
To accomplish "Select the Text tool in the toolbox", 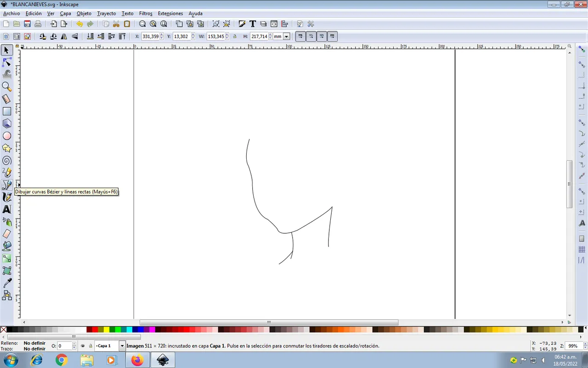I will coord(7,209).
